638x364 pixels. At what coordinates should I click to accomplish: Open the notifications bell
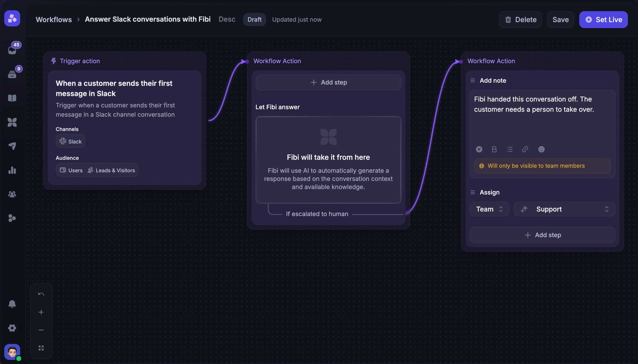pyautogui.click(x=12, y=304)
